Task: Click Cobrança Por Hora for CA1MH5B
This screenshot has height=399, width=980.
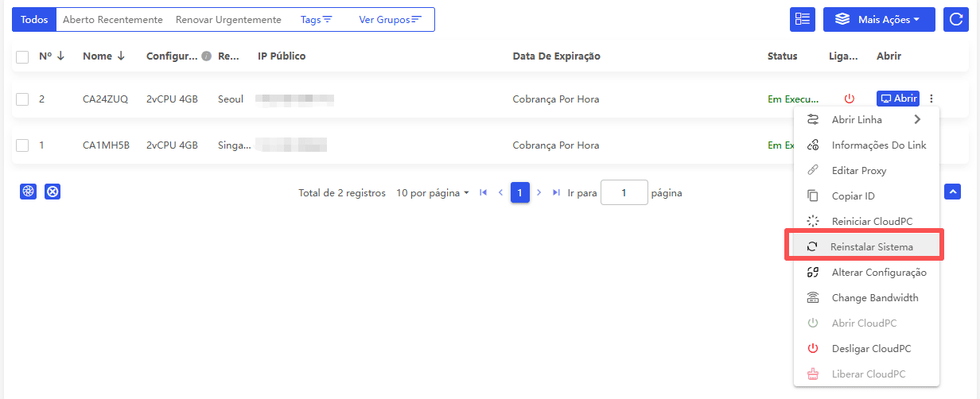Action: click(x=556, y=145)
